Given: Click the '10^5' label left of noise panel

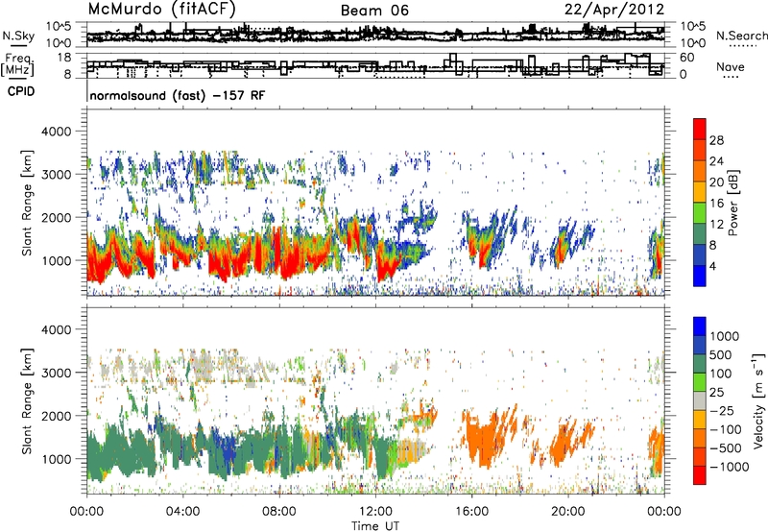Looking at the screenshot, I should 59,27.
